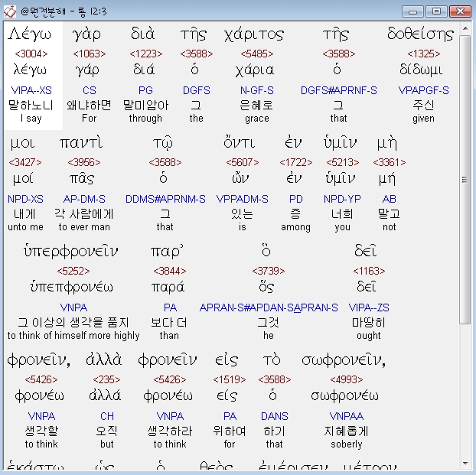The image size is (476, 475).
Task: Click Strong's number <1063>
Action: point(90,54)
